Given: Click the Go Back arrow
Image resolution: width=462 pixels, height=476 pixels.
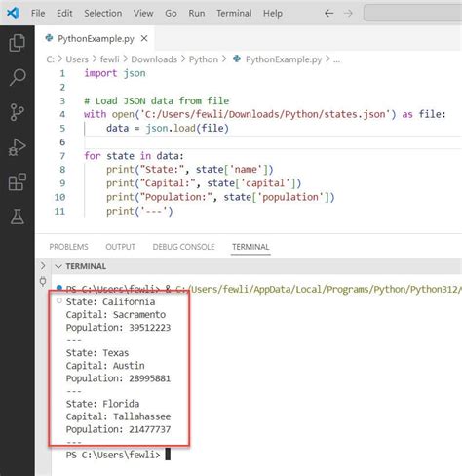Looking at the screenshot, I should pyautogui.click(x=328, y=13).
